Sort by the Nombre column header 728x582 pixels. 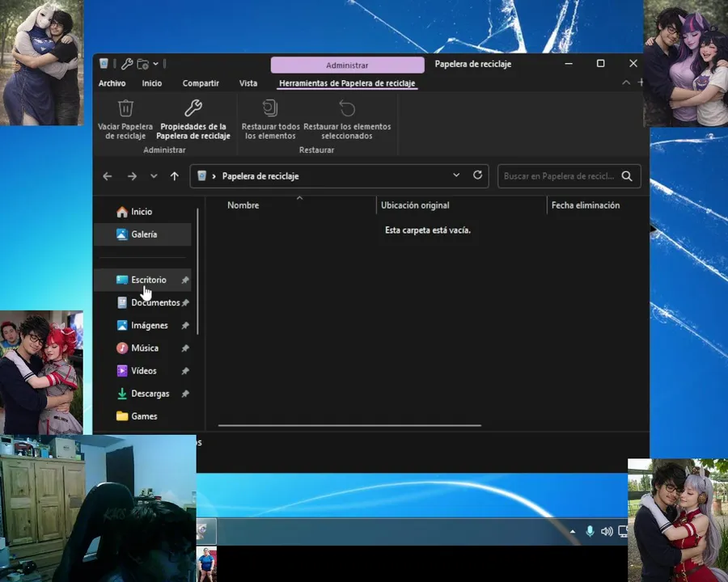pos(243,205)
